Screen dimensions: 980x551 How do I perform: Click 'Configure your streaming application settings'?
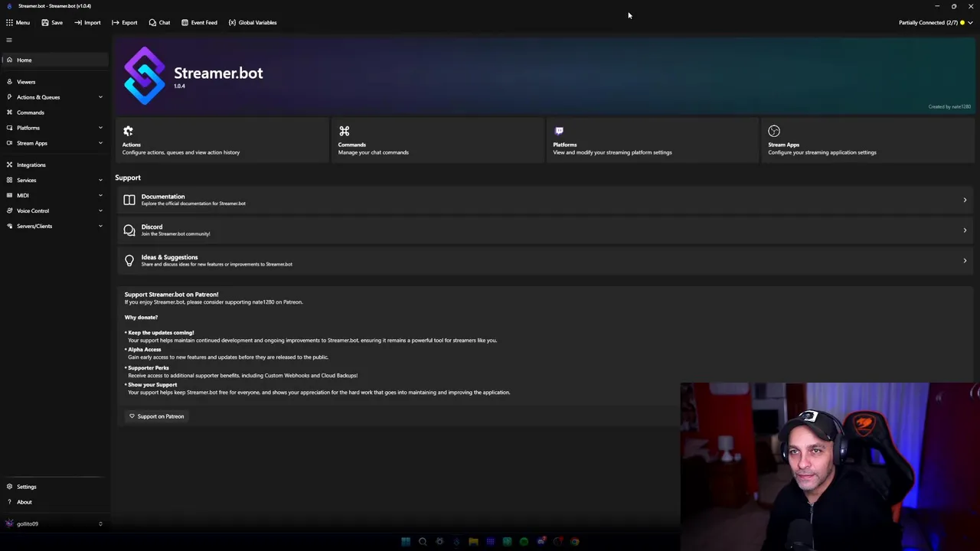[822, 152]
